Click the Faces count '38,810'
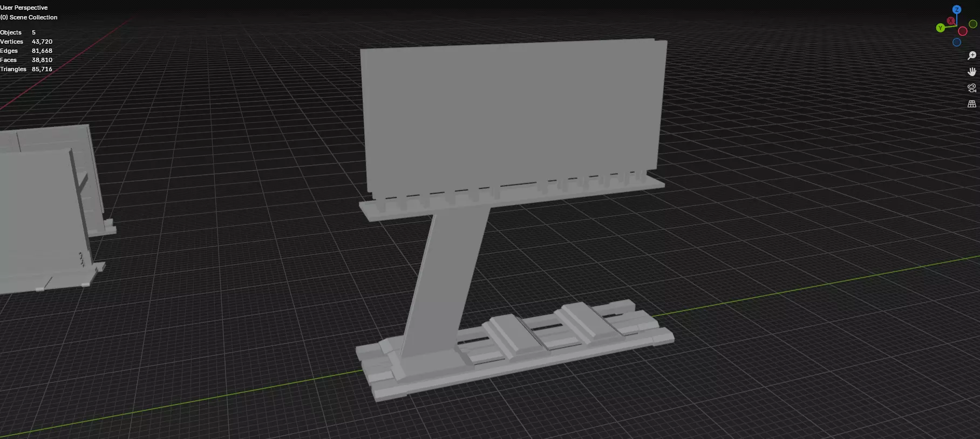980x439 pixels. click(x=42, y=60)
